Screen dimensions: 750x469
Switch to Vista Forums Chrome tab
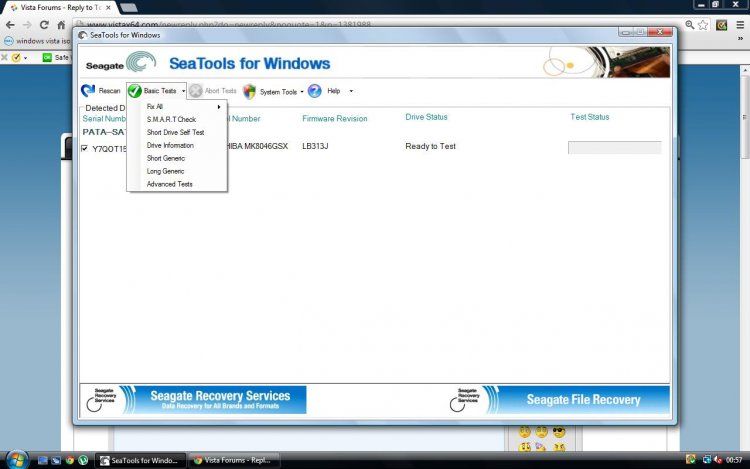(x=60, y=8)
